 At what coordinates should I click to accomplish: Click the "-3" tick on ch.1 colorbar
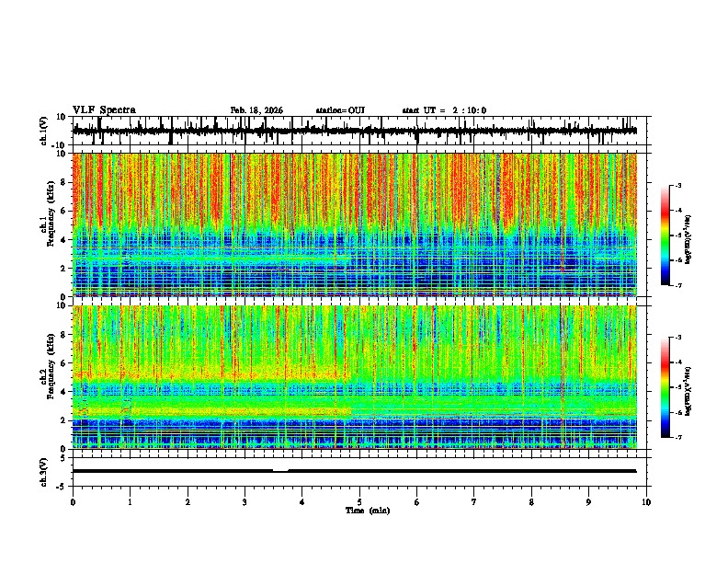point(678,186)
